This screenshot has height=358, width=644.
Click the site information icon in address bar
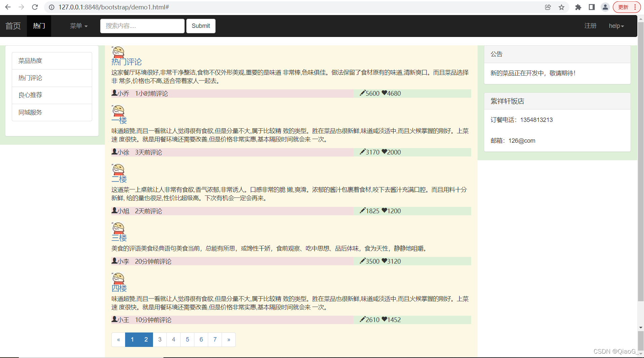pyautogui.click(x=51, y=7)
